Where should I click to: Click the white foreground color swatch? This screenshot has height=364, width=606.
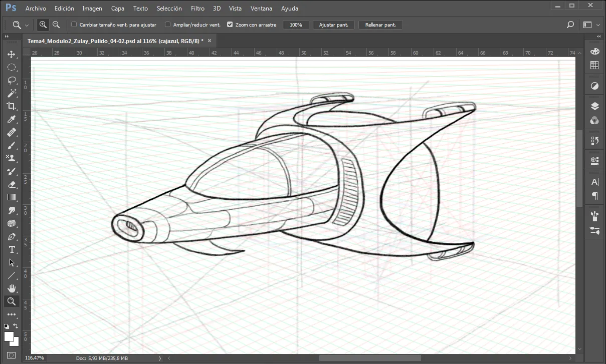(9, 336)
